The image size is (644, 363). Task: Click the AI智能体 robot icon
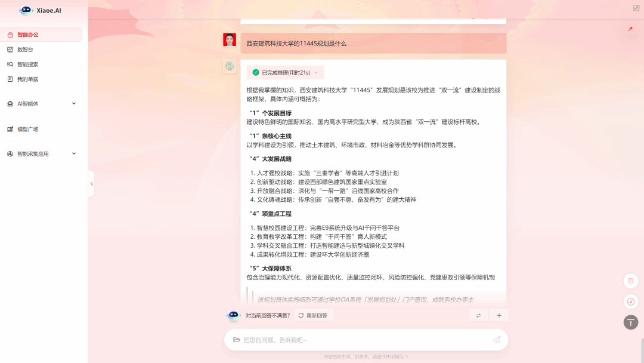[10, 104]
